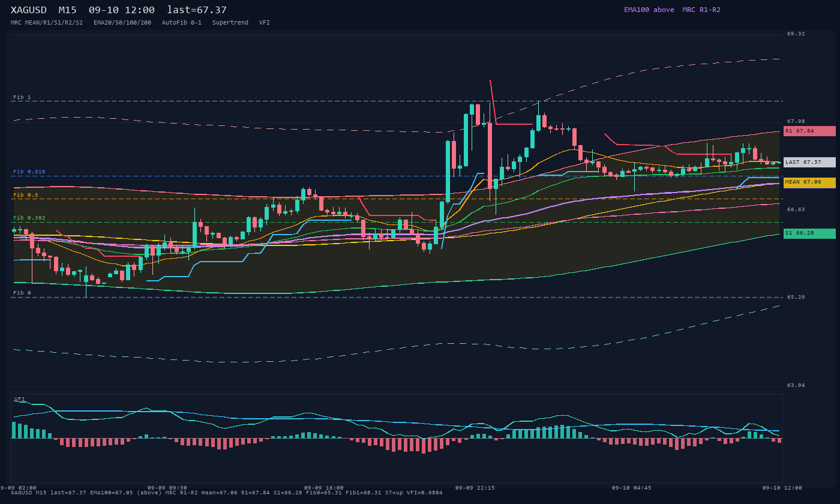Image resolution: width=840 pixels, height=504 pixels.
Task: Click the AutoFib 0-1 legend entry
Action: point(182,23)
